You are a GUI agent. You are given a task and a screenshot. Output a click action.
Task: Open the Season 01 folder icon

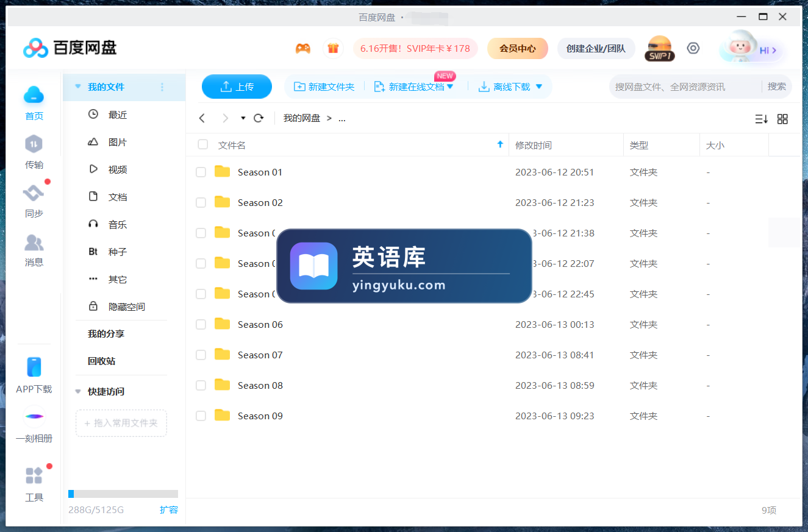pos(223,171)
